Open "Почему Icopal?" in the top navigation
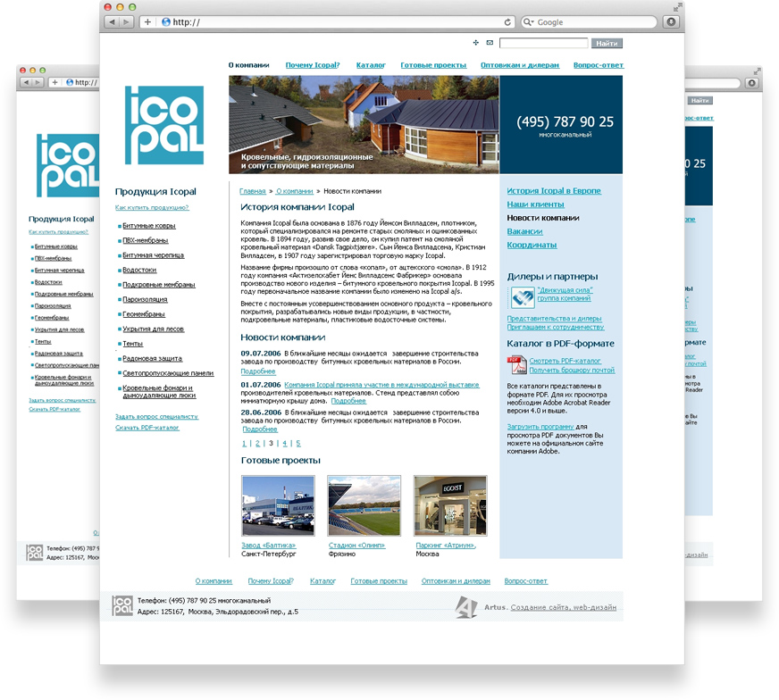779x700 pixels. point(313,65)
